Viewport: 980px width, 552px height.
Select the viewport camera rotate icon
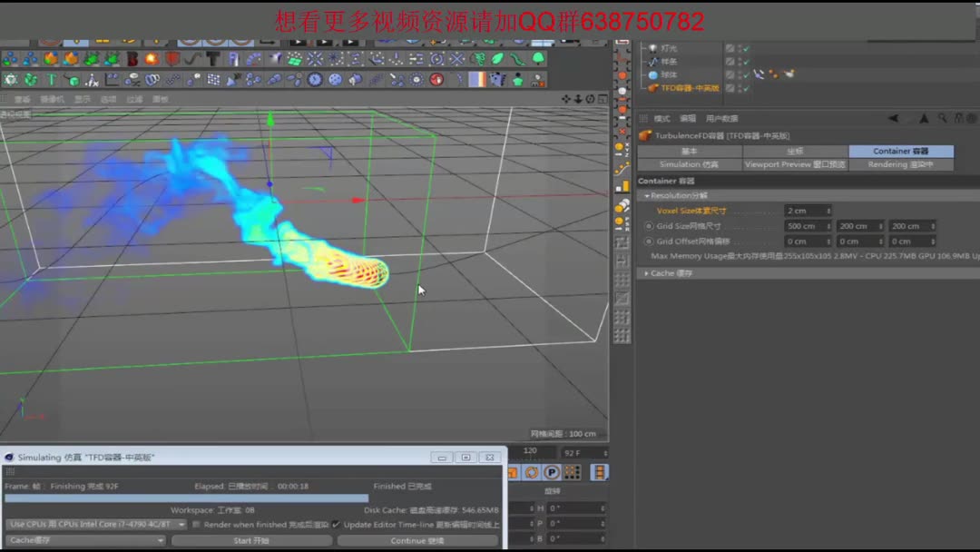[x=590, y=99]
